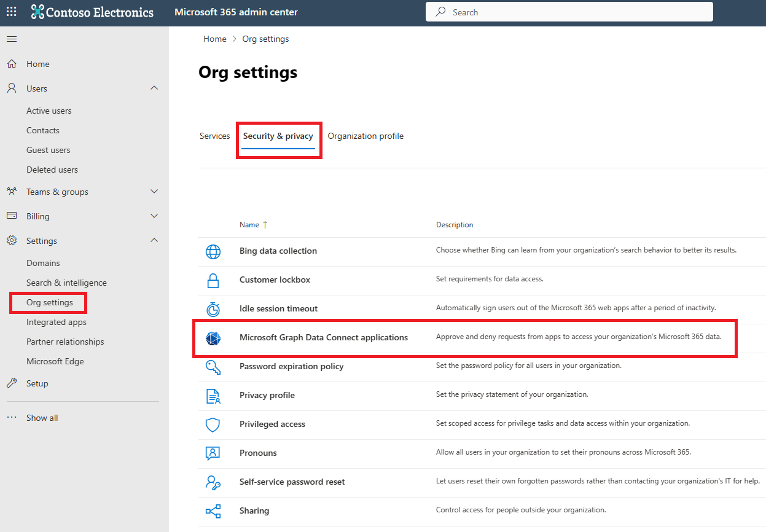Select Org settings in sidebar

[x=50, y=302]
